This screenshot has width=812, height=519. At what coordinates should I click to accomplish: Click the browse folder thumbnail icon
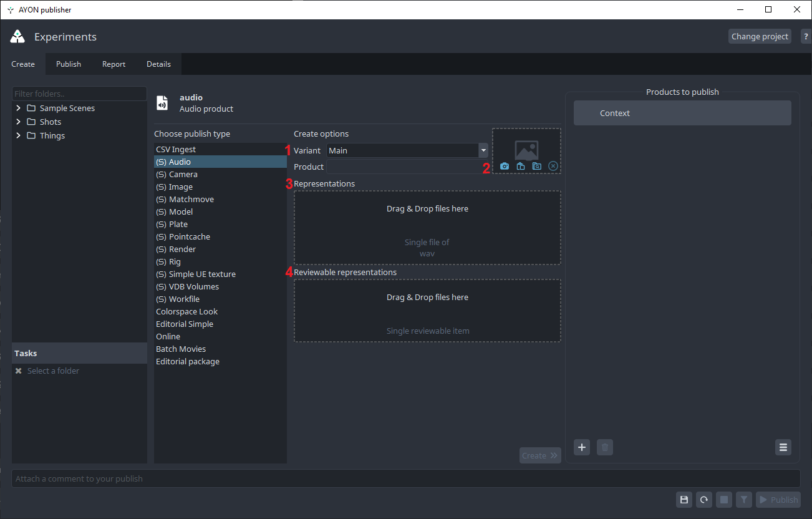537,167
